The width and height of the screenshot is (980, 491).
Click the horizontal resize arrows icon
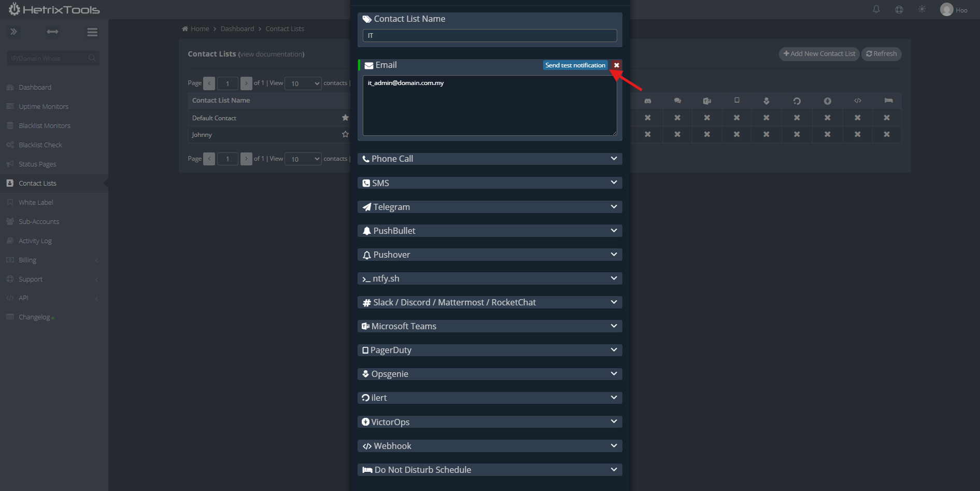click(52, 32)
